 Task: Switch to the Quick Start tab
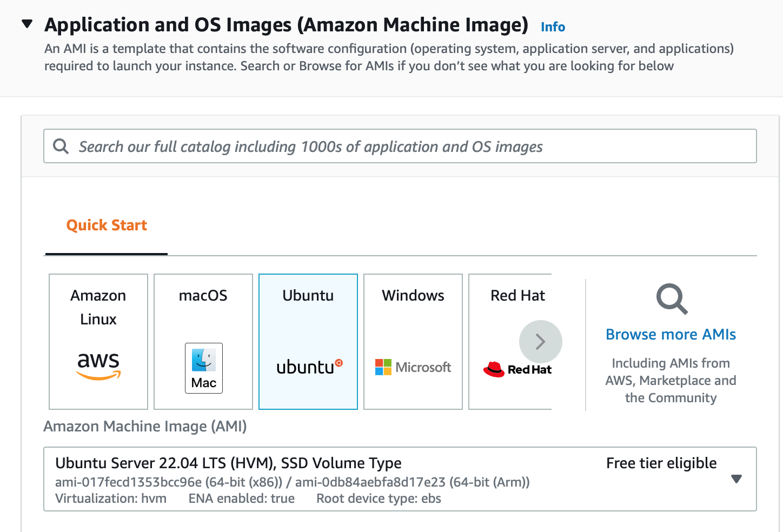(107, 225)
